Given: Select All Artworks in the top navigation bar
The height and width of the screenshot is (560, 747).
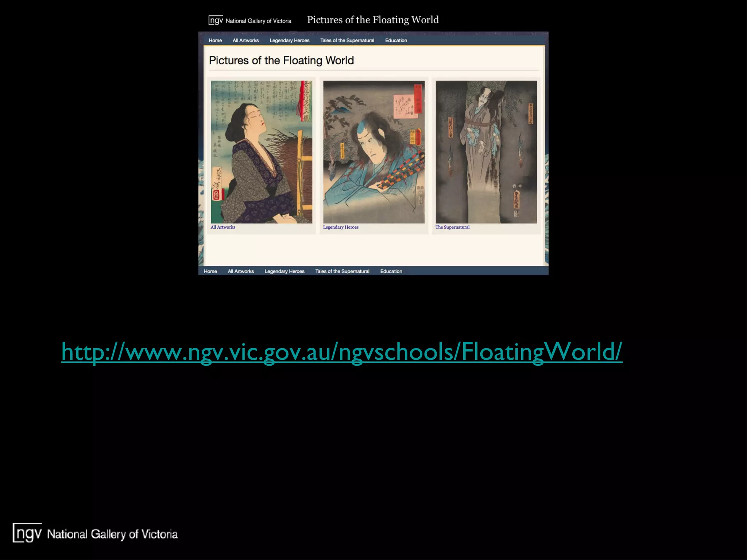Looking at the screenshot, I should 245,40.
